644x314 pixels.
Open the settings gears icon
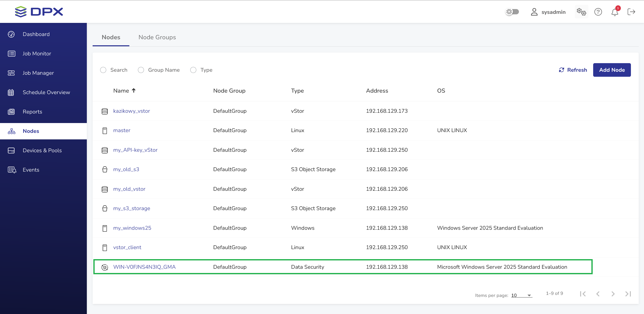(x=581, y=12)
